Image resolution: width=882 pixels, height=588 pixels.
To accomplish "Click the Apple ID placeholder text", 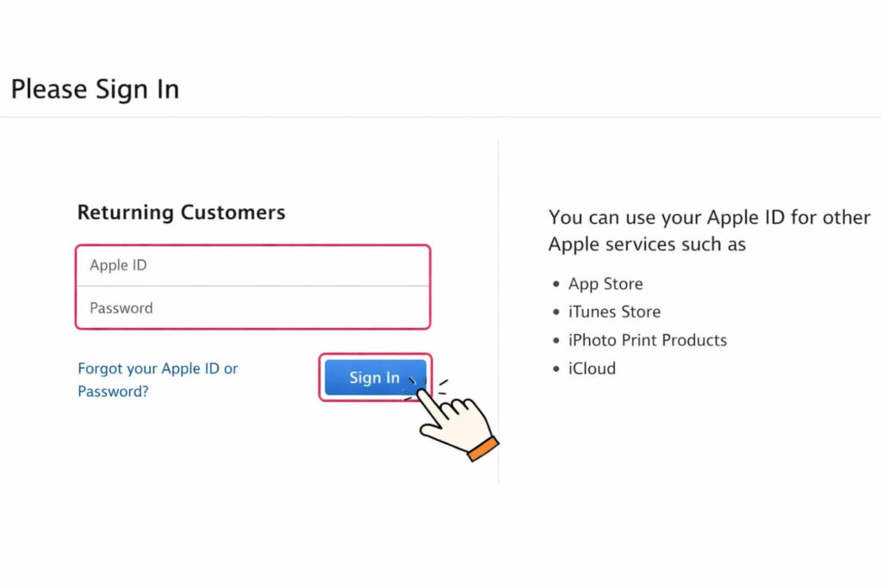I will tap(117, 265).
